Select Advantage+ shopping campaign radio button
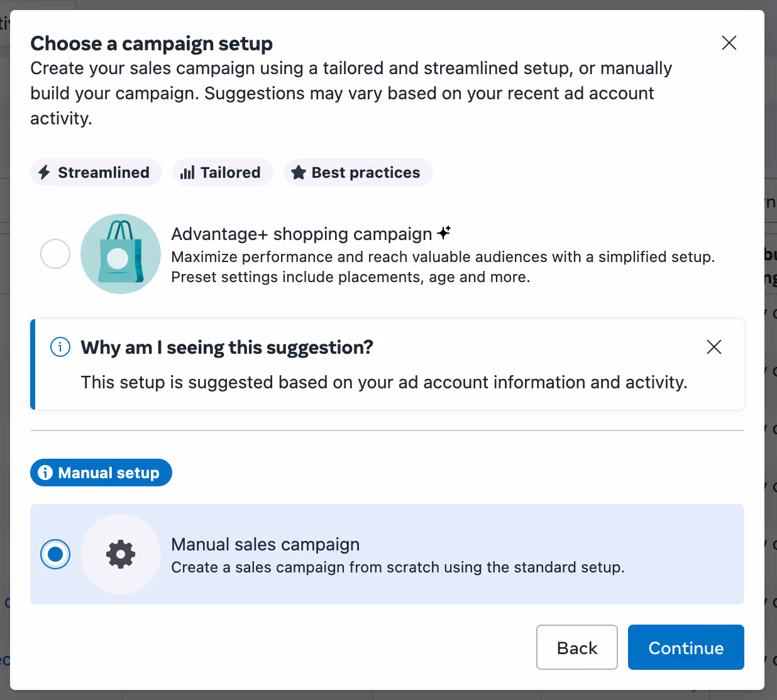 tap(55, 254)
